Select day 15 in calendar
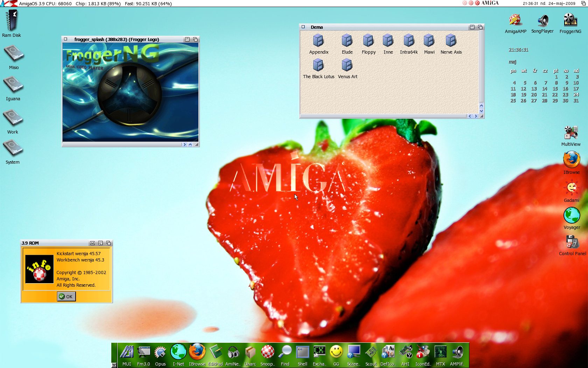This screenshot has height=368, width=588. tap(555, 89)
